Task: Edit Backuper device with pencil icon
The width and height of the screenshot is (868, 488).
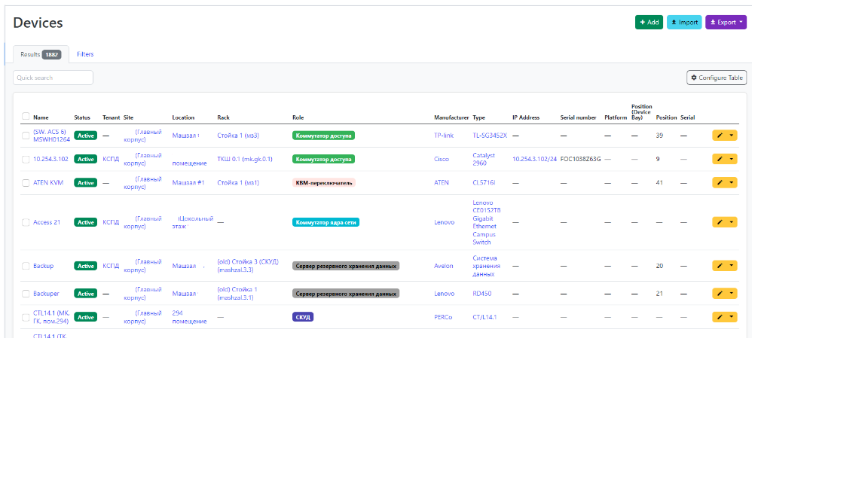Action: [719, 294]
